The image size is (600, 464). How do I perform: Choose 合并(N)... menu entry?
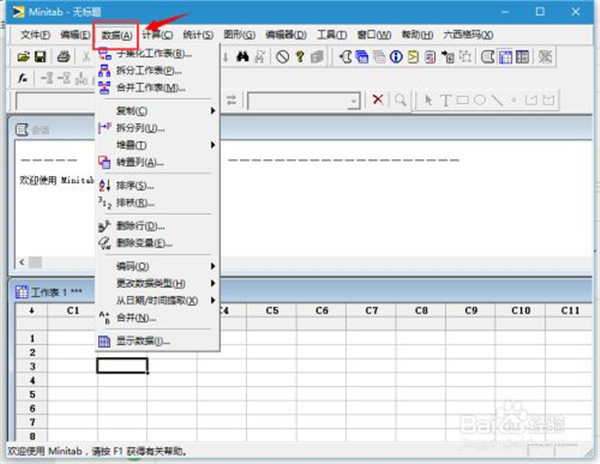[157, 318]
